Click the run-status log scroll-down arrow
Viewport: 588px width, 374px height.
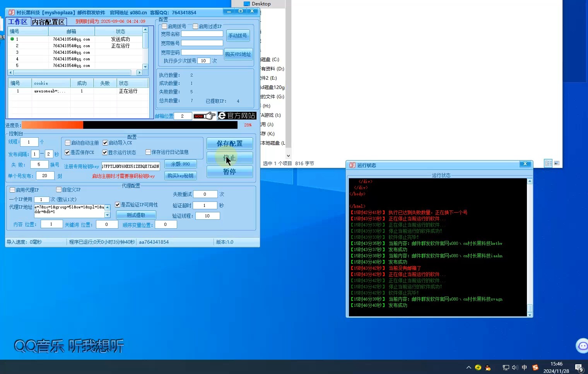[x=530, y=315]
